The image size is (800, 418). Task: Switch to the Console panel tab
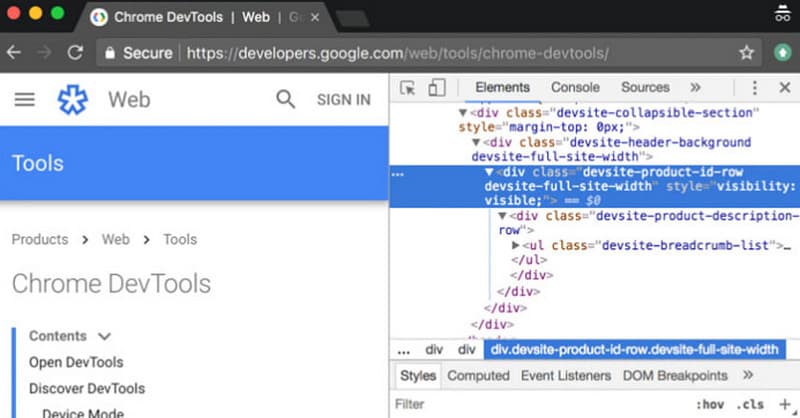pos(575,87)
